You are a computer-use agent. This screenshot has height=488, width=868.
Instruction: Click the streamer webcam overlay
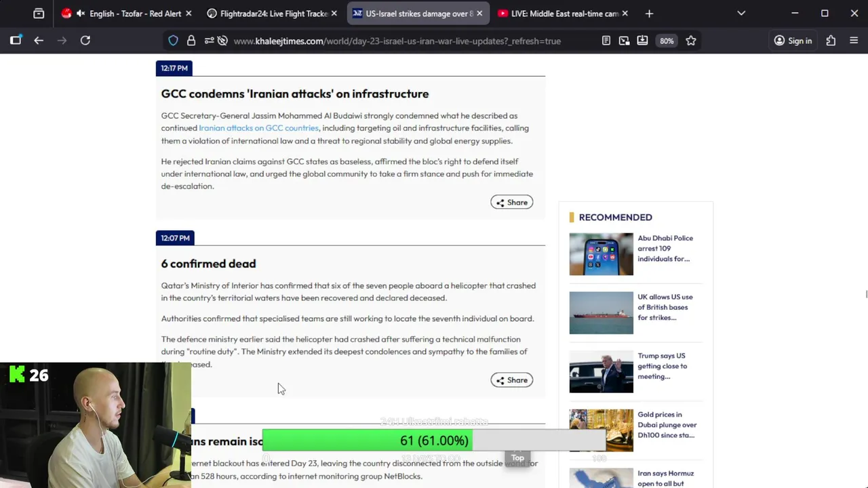point(95,425)
